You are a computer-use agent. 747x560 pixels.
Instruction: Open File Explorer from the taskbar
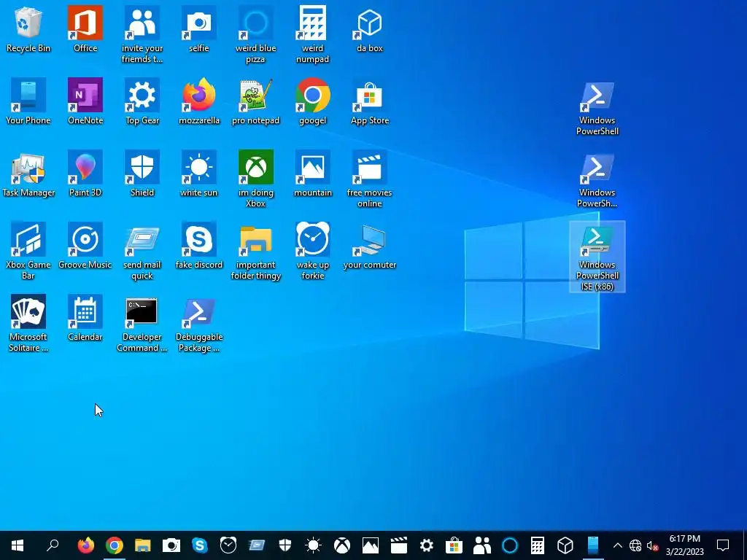click(142, 545)
